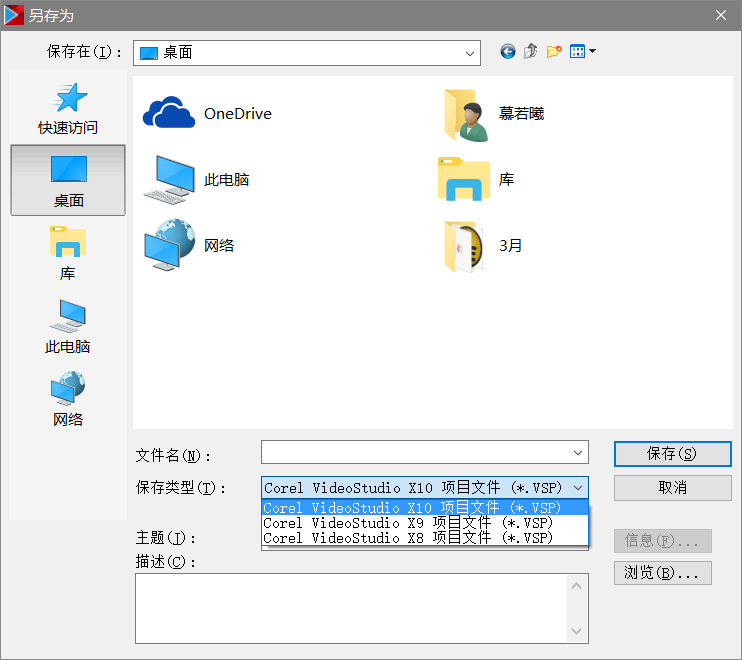Select the 慕若曦 user folder
The image size is (742, 660).
tap(494, 114)
